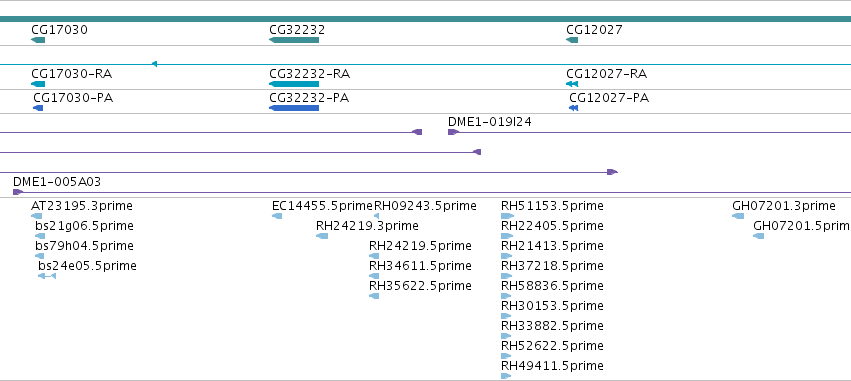851x381 pixels.
Task: Select the bs24e05.5prime spliced EST glyph
Action: pos(47,276)
